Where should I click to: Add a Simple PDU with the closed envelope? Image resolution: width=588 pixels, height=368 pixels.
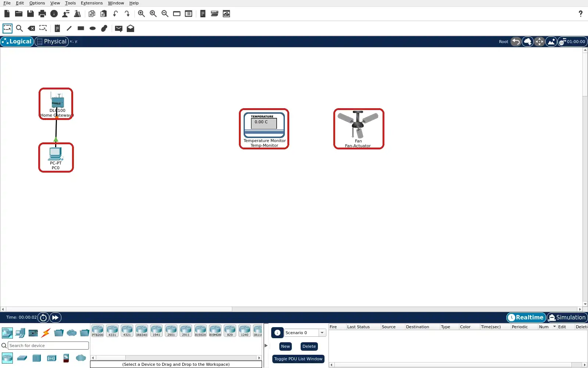pos(119,28)
